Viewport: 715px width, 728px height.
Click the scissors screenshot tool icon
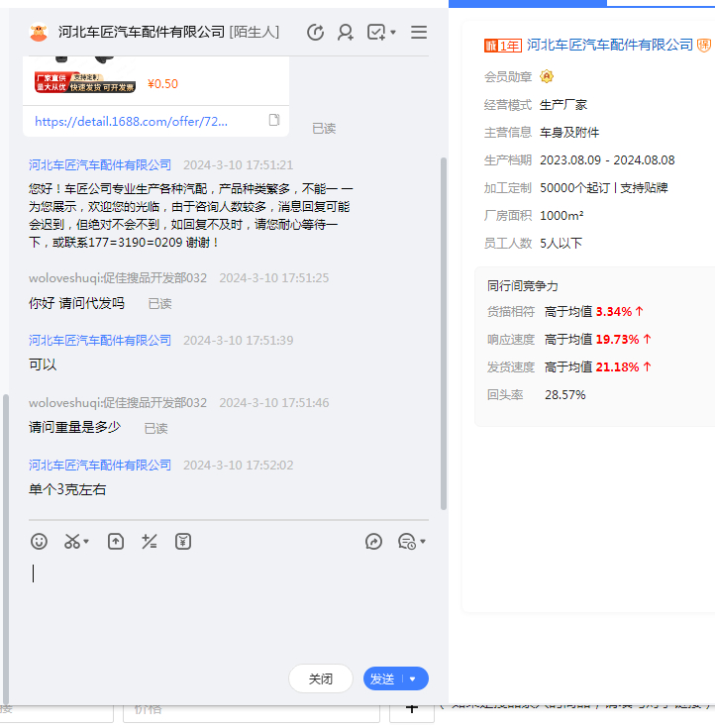(x=71, y=542)
